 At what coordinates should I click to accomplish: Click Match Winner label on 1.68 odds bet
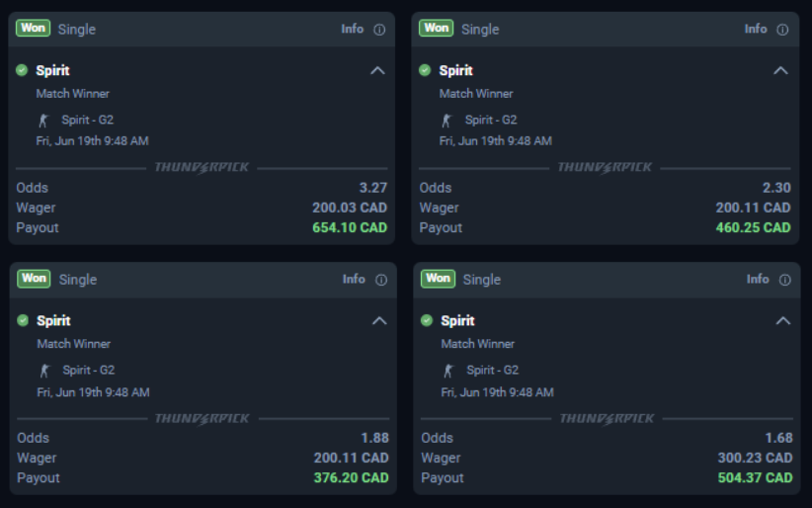[478, 344]
